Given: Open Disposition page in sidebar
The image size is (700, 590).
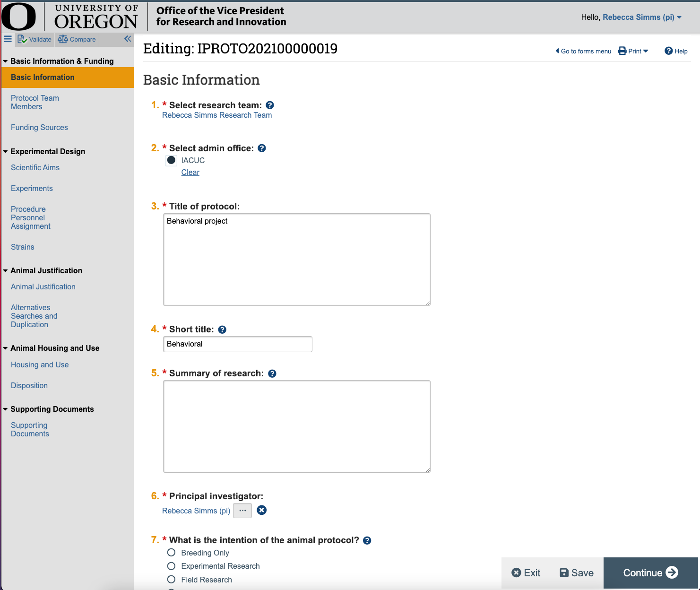Looking at the screenshot, I should point(29,386).
